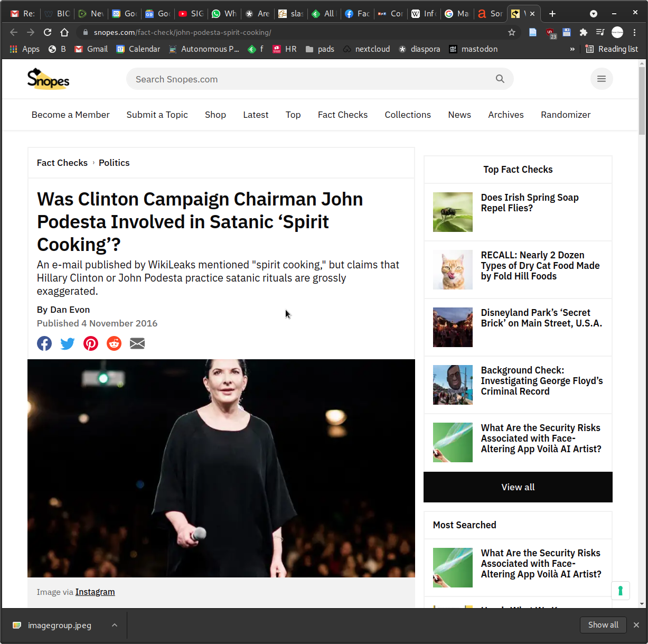648x644 pixels.
Task: Open the Fact Checks nav item
Action: click(x=342, y=115)
